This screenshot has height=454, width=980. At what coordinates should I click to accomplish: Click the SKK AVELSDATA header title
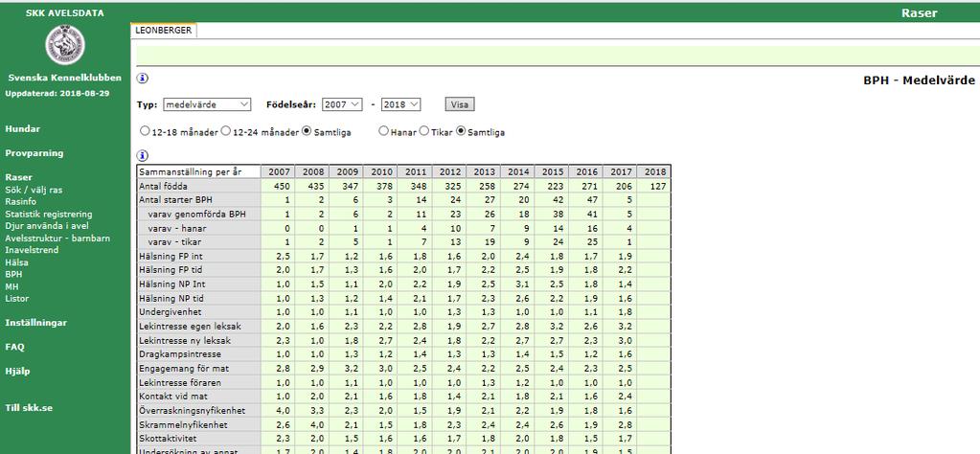click(x=65, y=12)
